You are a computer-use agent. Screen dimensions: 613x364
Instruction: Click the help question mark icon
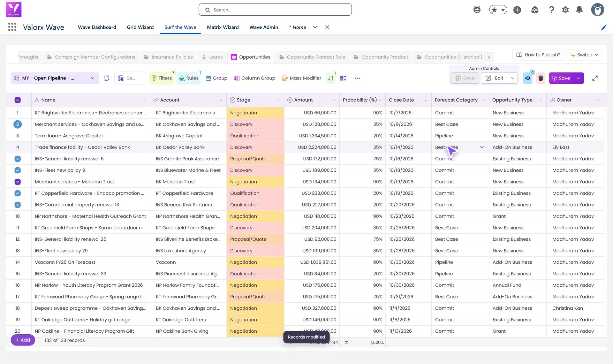(x=551, y=10)
